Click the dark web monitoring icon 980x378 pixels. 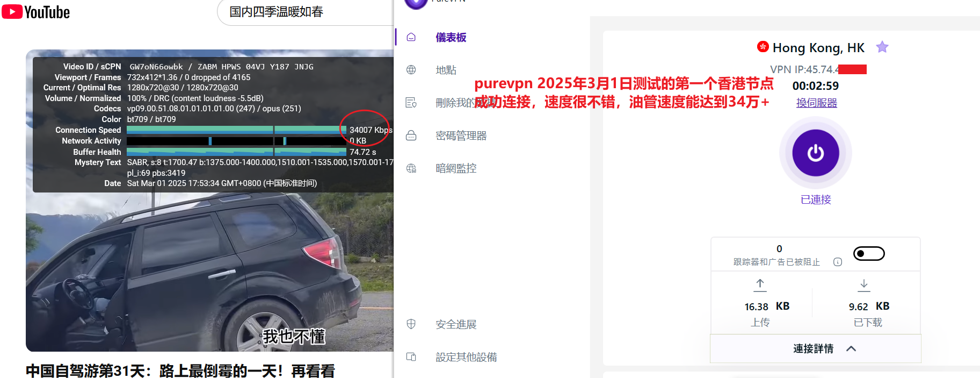click(x=411, y=168)
